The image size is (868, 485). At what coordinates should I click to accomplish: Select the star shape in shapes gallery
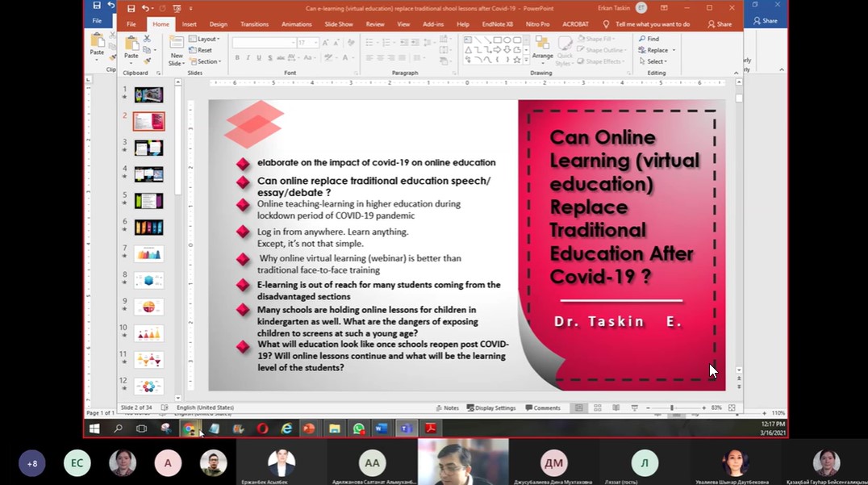(x=516, y=60)
